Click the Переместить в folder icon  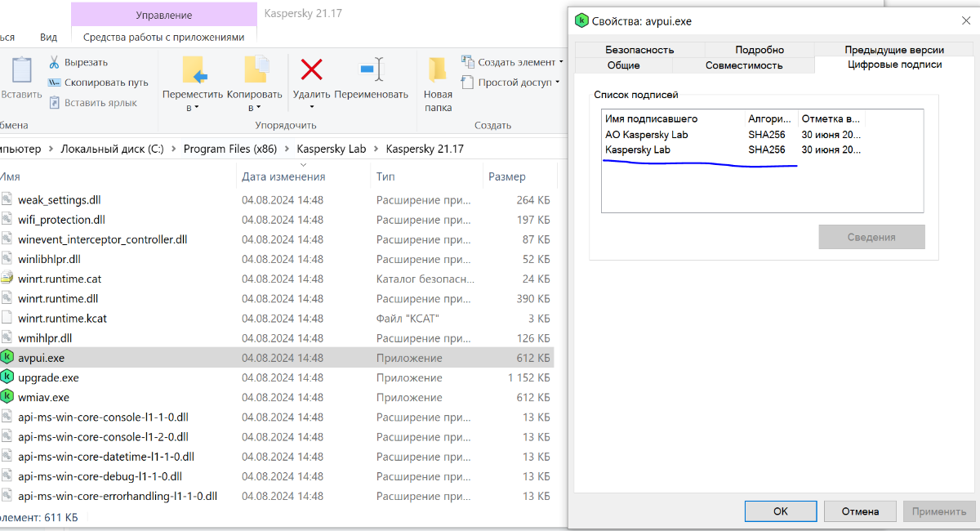(194, 70)
